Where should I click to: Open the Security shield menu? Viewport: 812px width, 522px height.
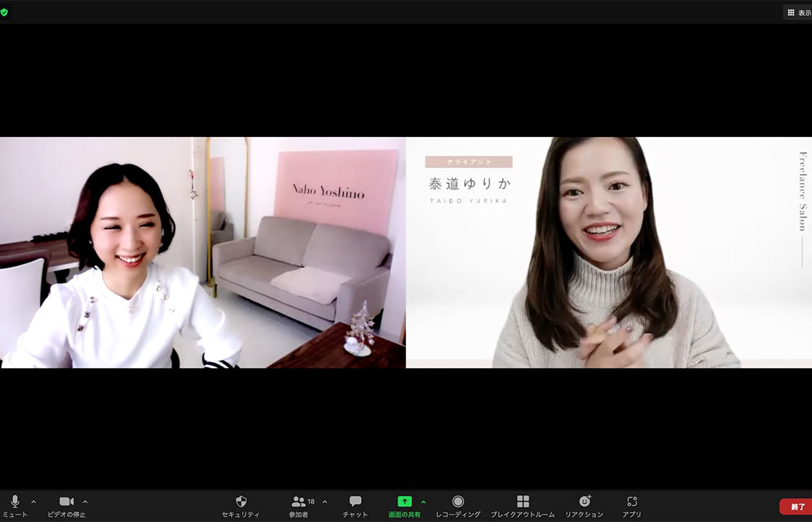(x=241, y=501)
